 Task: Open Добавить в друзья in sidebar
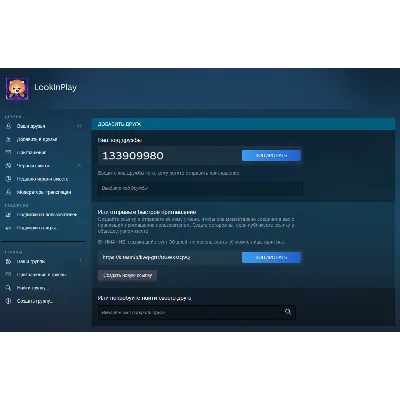tap(37, 139)
